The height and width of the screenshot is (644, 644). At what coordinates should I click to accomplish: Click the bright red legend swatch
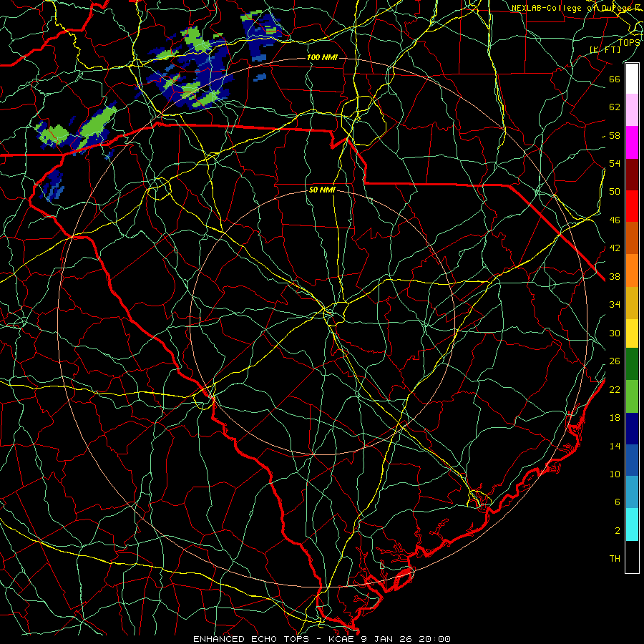632,206
